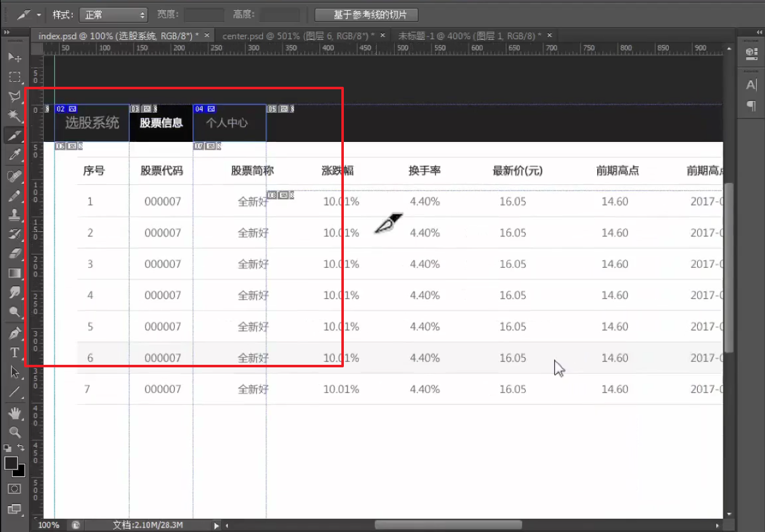The image size is (765, 532).
Task: Click the 个人中心 nav item on canvas
Action: pyautogui.click(x=227, y=123)
